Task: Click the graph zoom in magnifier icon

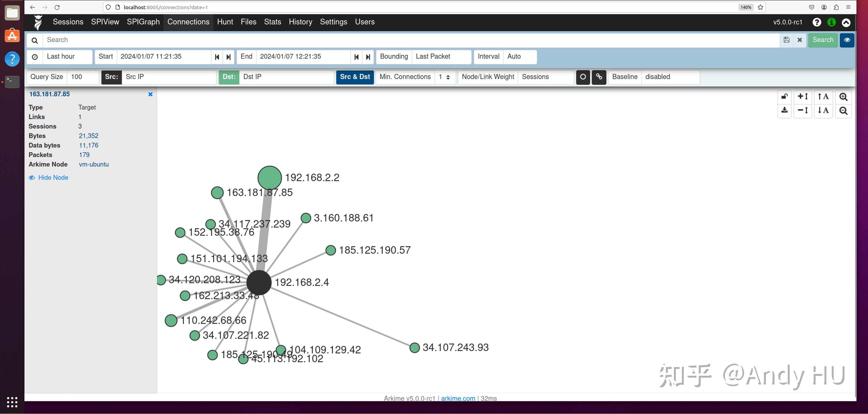Action: (843, 97)
